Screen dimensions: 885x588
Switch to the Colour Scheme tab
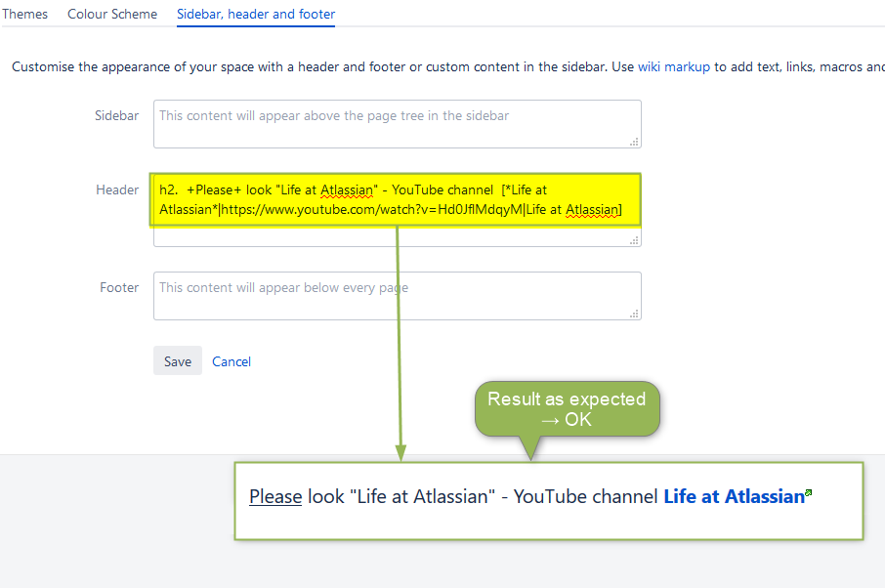coord(112,14)
